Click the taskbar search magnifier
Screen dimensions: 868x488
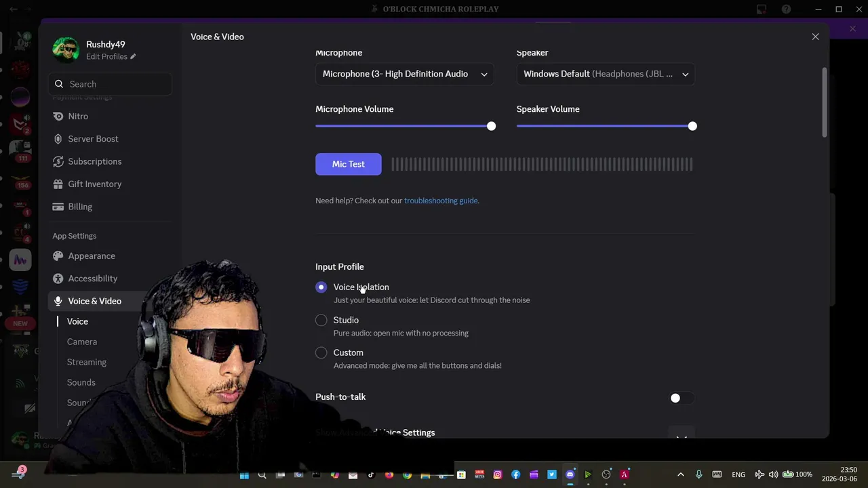click(262, 474)
